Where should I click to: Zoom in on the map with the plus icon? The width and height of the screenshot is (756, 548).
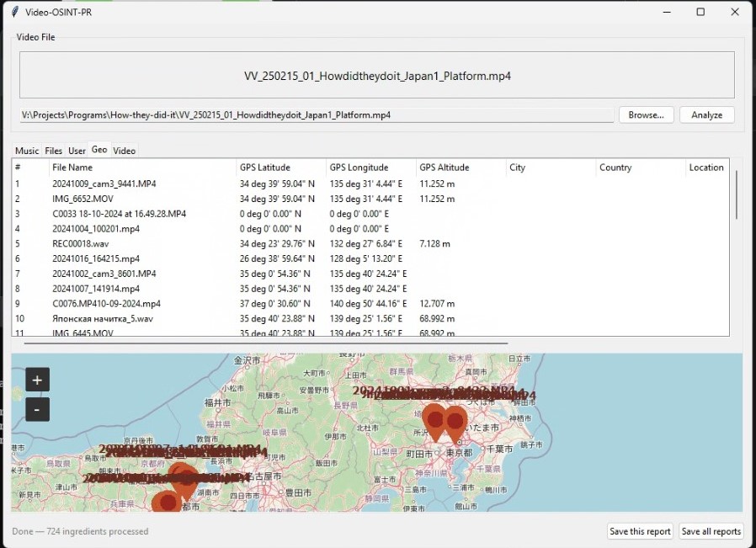click(x=36, y=380)
